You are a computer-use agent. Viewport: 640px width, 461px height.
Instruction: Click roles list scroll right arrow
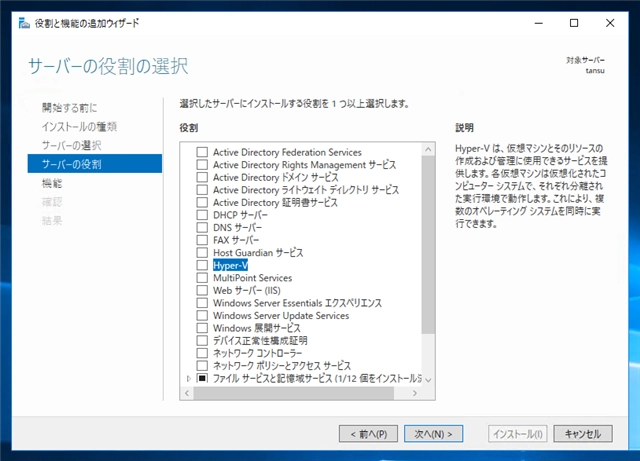tap(415, 393)
